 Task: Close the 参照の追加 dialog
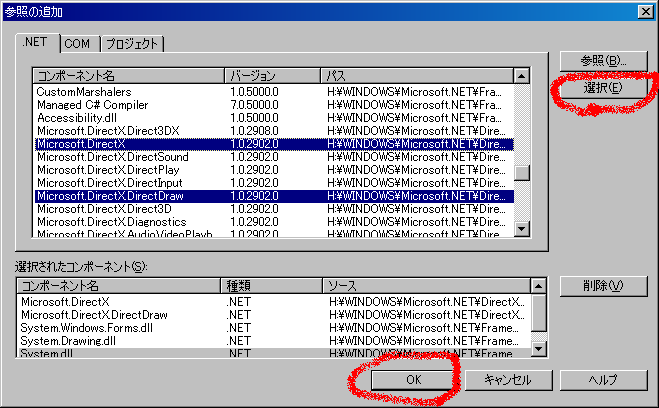pyautogui.click(x=645, y=11)
